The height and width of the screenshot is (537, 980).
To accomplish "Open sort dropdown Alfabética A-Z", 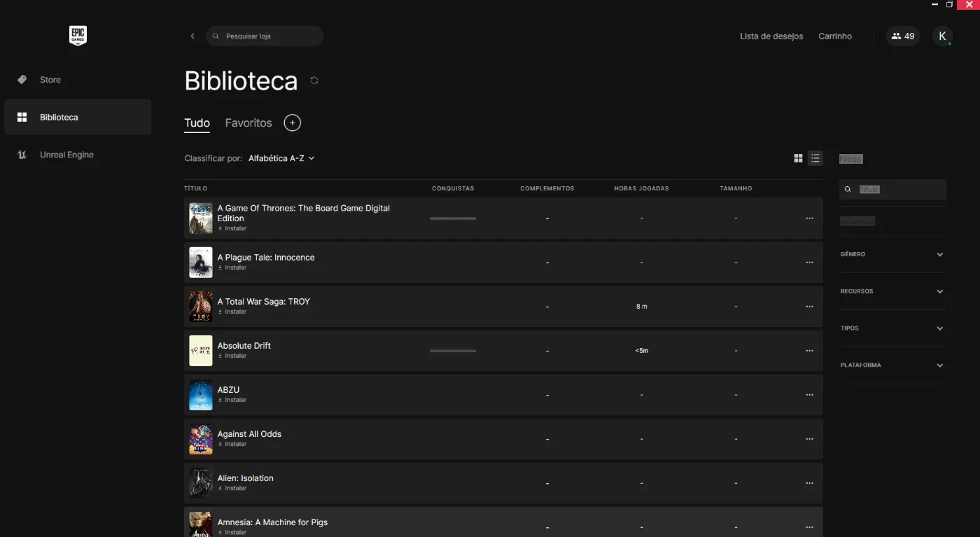I will 281,158.
